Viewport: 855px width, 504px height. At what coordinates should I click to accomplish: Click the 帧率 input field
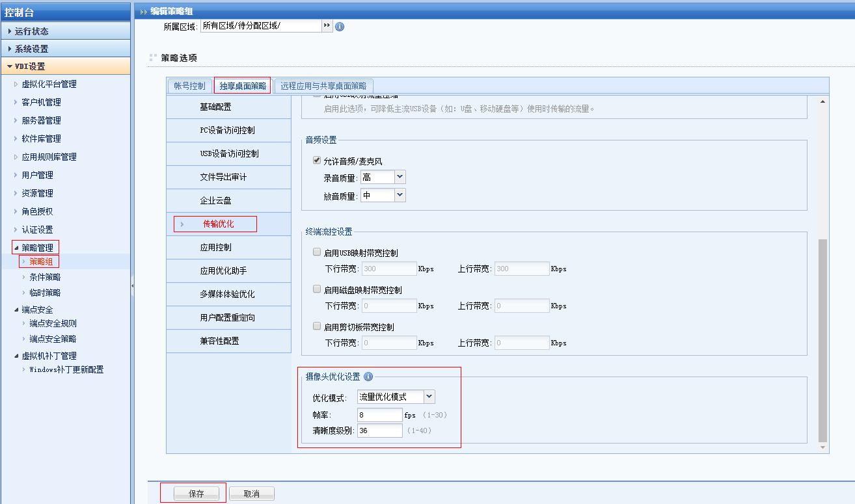(380, 414)
